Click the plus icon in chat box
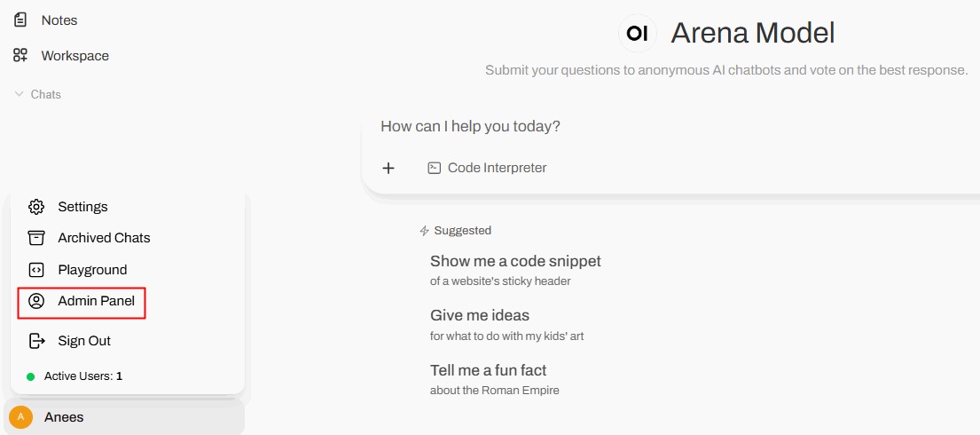 388,168
